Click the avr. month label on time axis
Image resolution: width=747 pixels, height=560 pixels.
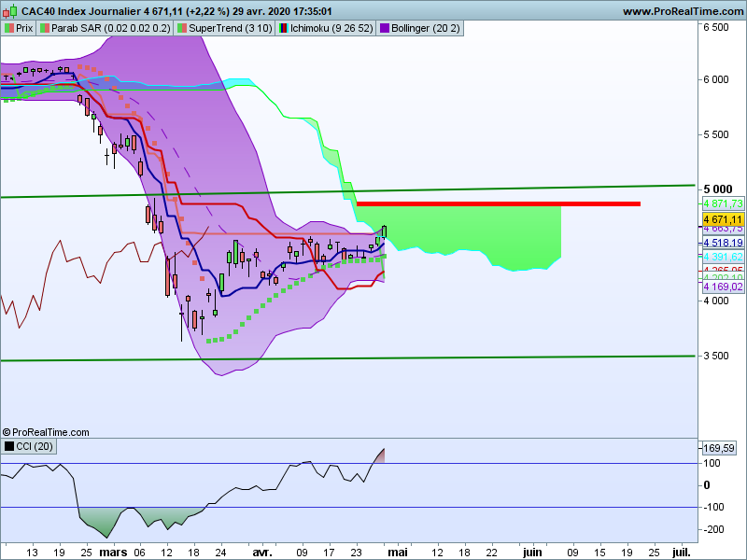coord(262,553)
